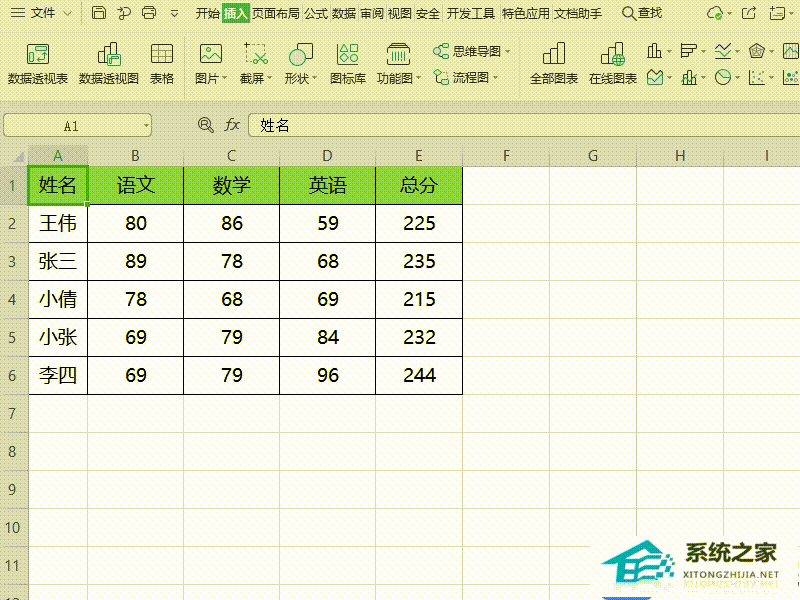Open 全部图表 all charts

point(554,64)
